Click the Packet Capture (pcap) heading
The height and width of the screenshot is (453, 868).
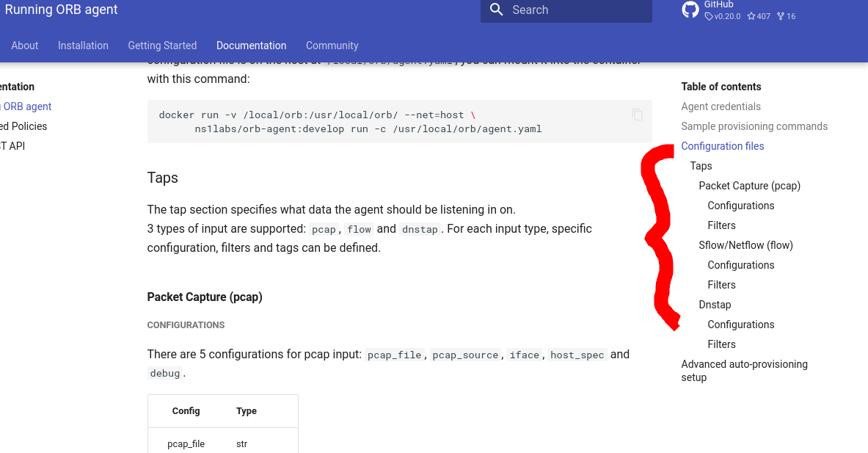tap(204, 297)
